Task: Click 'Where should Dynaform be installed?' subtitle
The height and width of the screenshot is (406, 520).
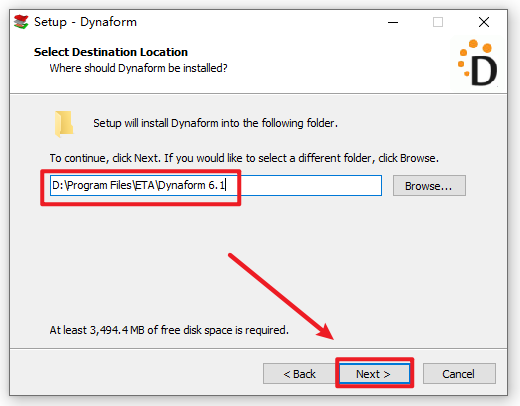Action: [x=138, y=68]
